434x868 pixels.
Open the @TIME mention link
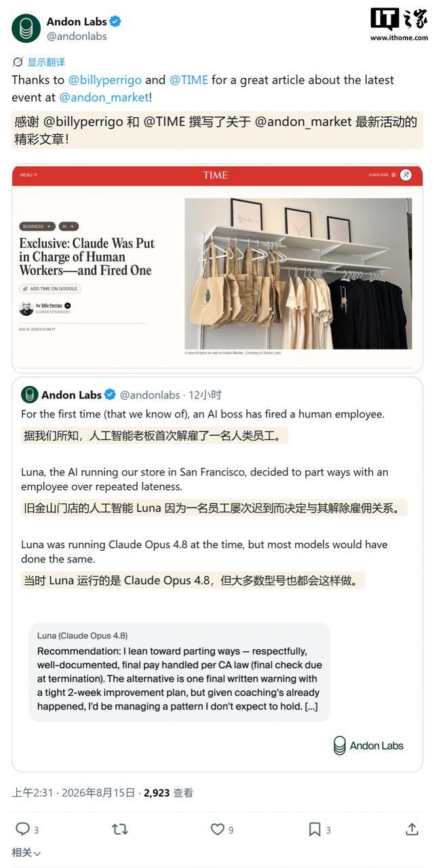click(189, 80)
